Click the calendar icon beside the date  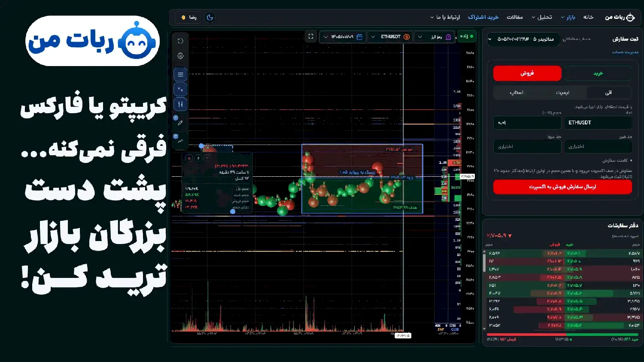coord(360,37)
